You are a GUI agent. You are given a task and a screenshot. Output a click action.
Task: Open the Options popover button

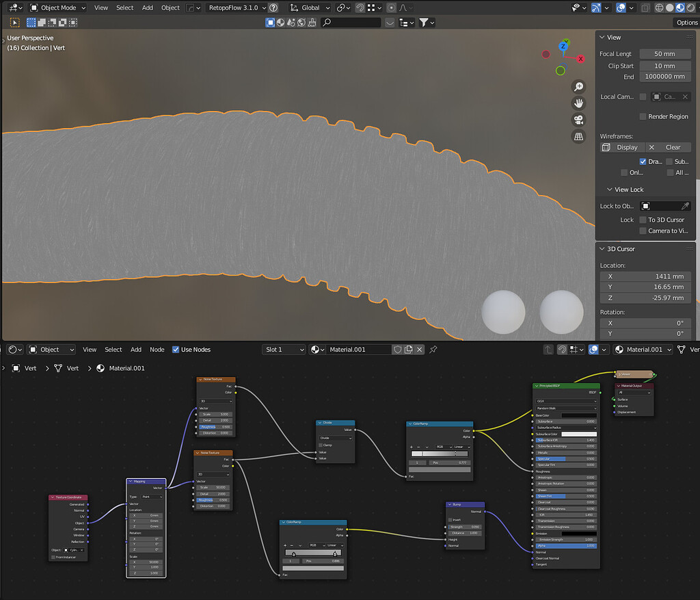coord(686,23)
